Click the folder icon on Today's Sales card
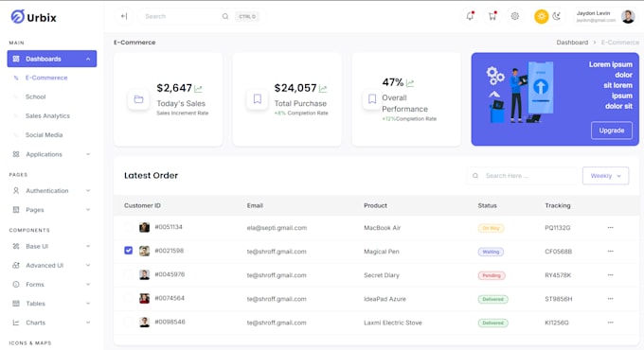Screen dimensions: 644x350 tap(138, 99)
